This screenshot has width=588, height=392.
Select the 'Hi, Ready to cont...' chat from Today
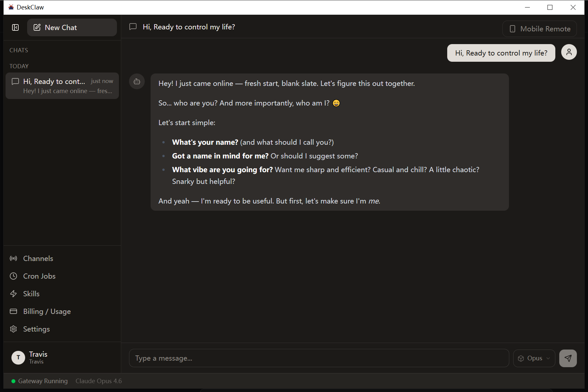coord(62,86)
